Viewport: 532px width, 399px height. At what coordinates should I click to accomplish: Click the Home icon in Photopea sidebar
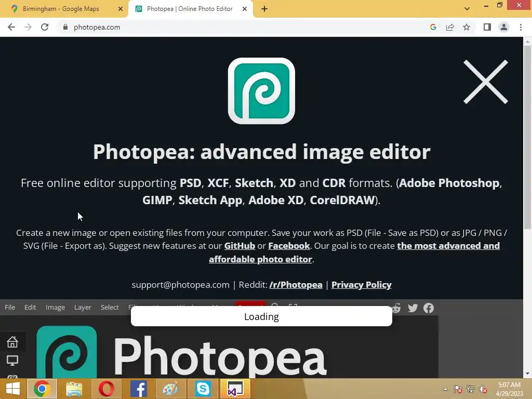click(12, 342)
